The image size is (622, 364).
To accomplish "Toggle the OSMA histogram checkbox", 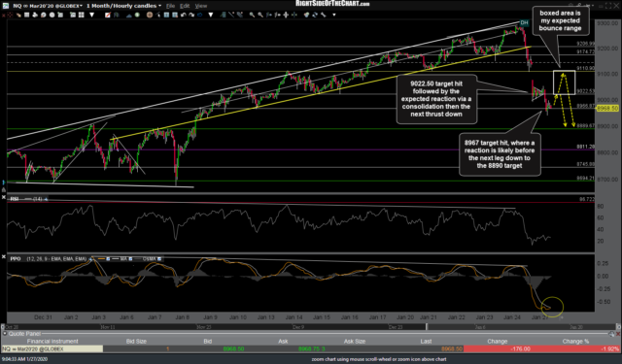I will tap(159, 258).
